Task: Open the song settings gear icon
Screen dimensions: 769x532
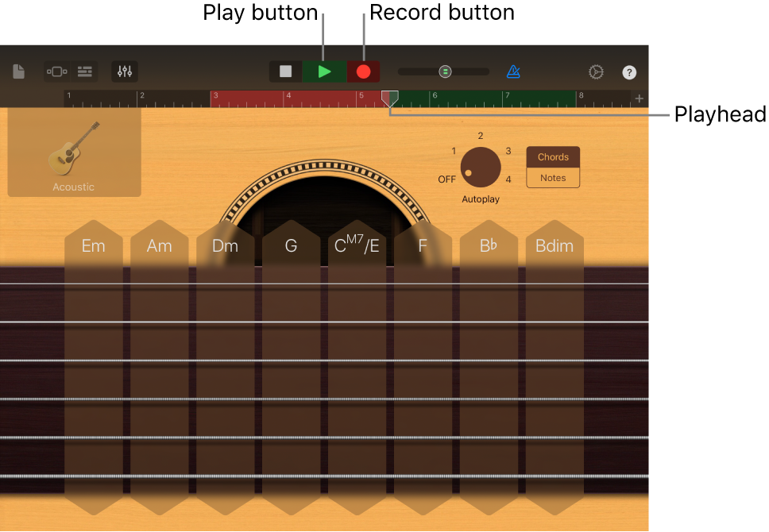Action: 596,71
